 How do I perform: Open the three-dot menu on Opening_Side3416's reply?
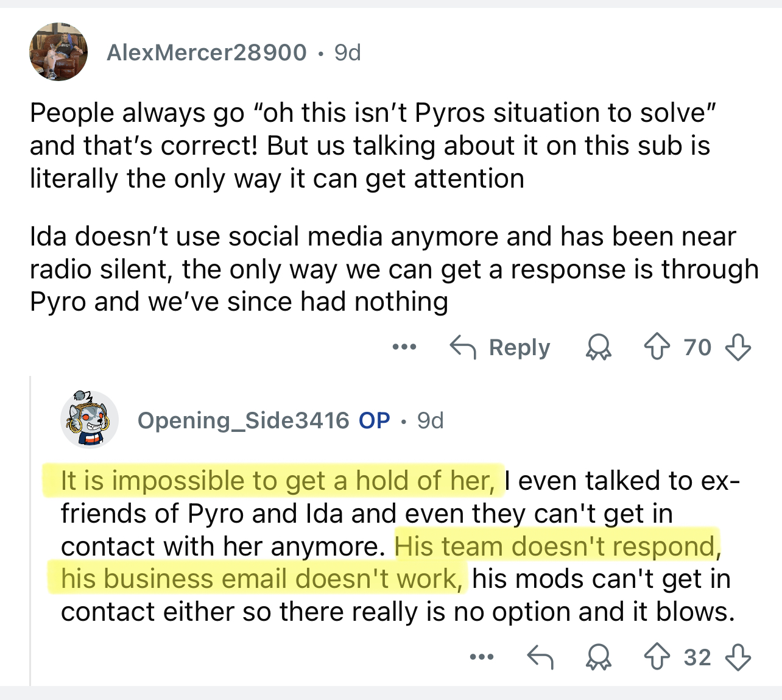coord(482,657)
